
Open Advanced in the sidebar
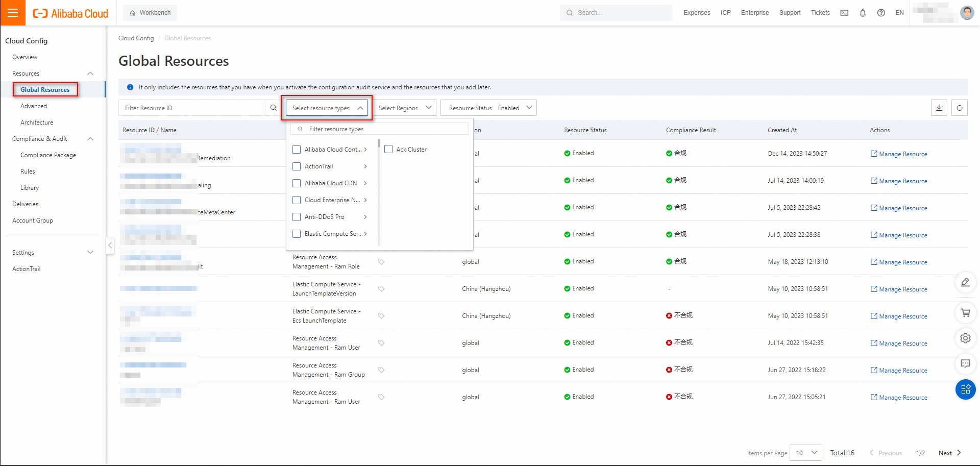[34, 106]
